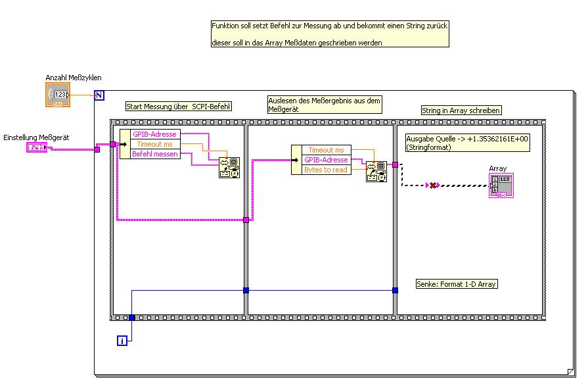Select the Anzahl Meßzyklen numeric control terminal

pos(58,95)
